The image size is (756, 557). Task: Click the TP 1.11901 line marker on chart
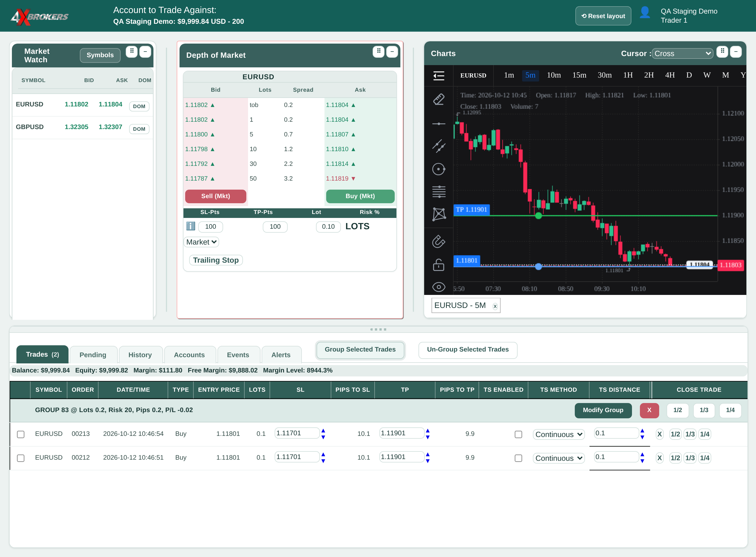click(x=472, y=209)
